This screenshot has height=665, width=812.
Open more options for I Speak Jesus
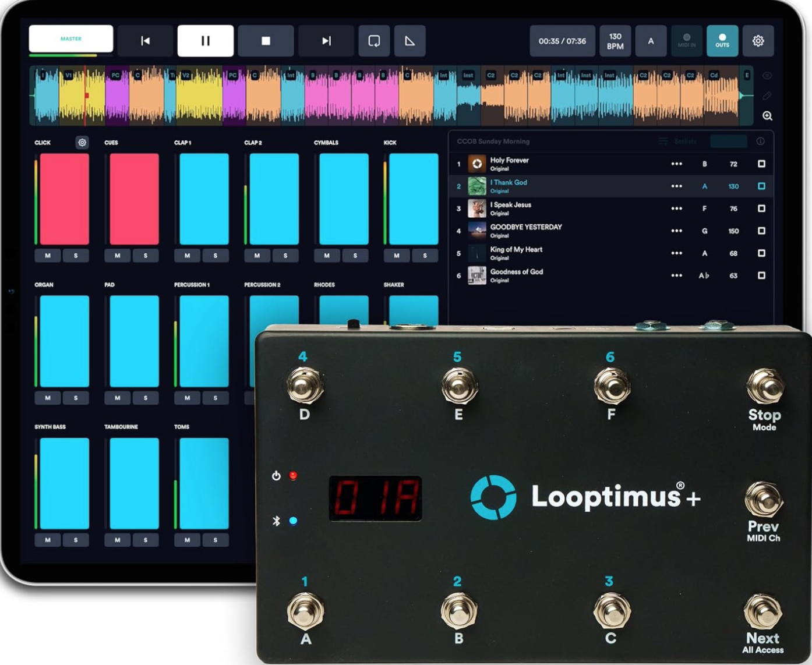pos(676,208)
